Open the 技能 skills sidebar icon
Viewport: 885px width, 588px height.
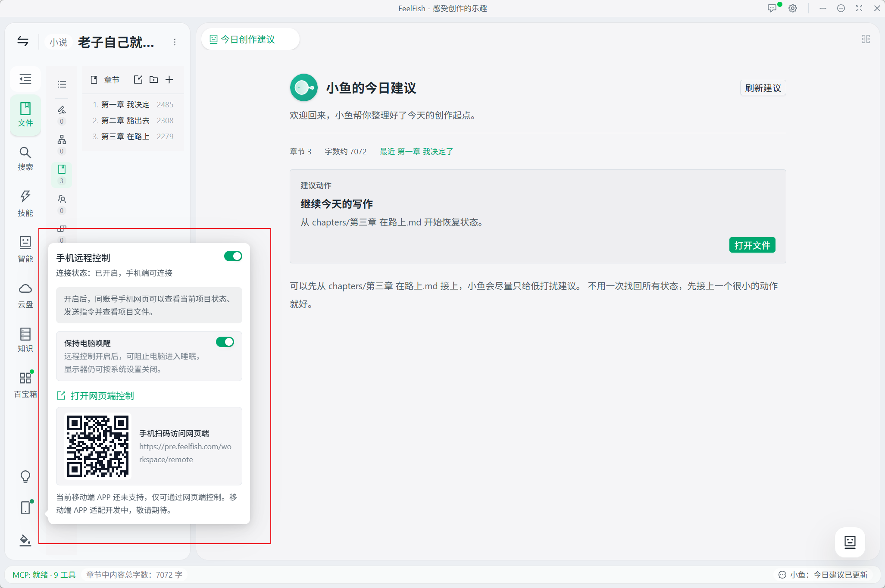[x=25, y=203]
